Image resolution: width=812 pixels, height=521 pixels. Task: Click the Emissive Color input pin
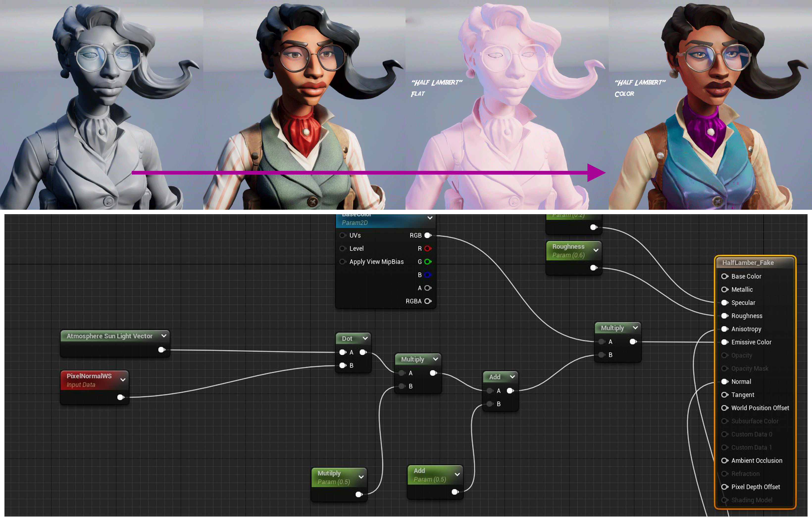724,342
